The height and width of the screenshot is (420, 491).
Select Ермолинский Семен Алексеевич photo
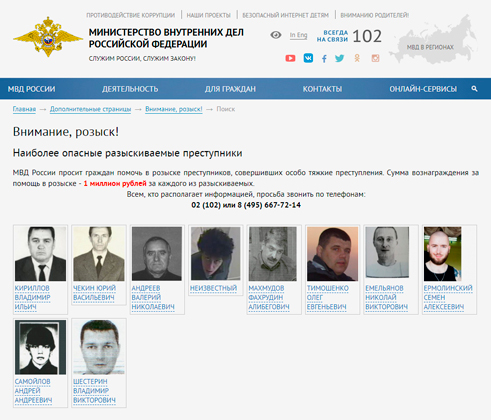[443, 254]
